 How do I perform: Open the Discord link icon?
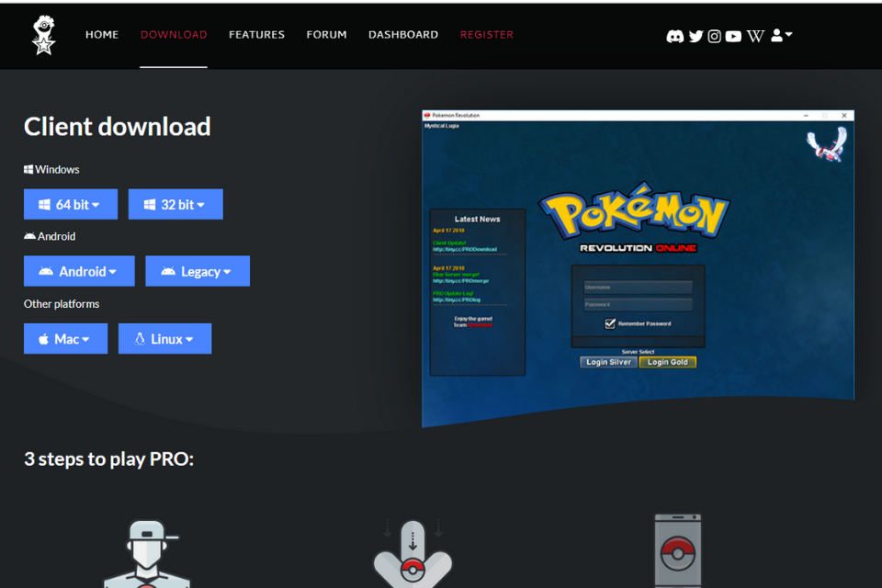click(675, 36)
